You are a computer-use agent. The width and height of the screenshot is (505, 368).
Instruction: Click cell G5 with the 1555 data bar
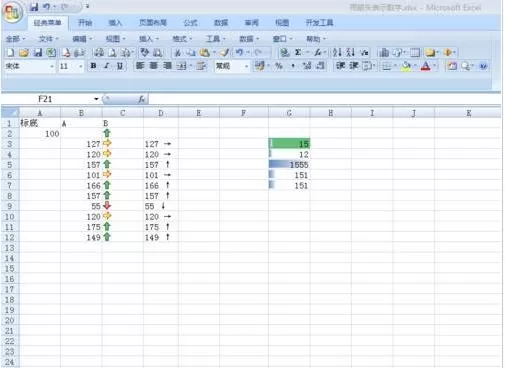(289, 165)
